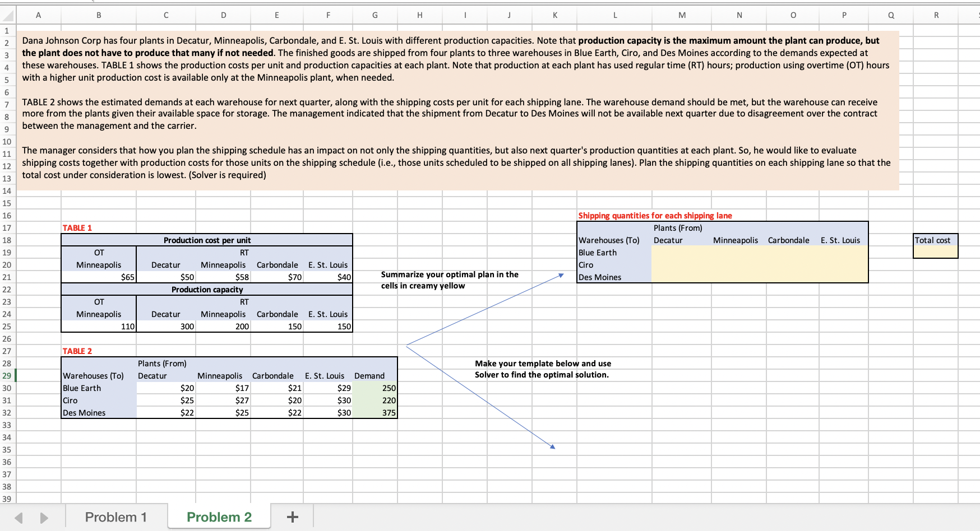
Task: Select Carbondale capacity cell showing 150
Action: tap(277, 327)
